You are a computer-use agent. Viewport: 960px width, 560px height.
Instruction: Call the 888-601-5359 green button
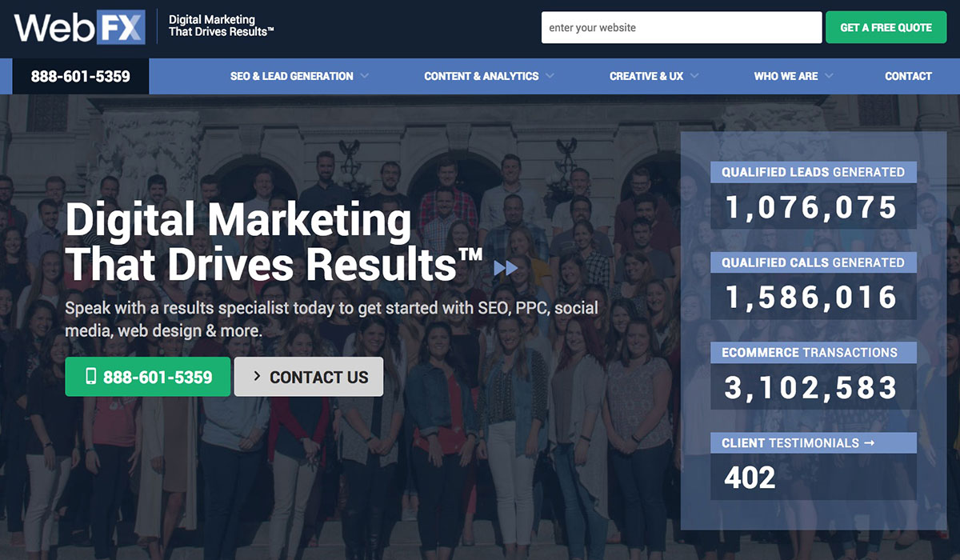(147, 376)
